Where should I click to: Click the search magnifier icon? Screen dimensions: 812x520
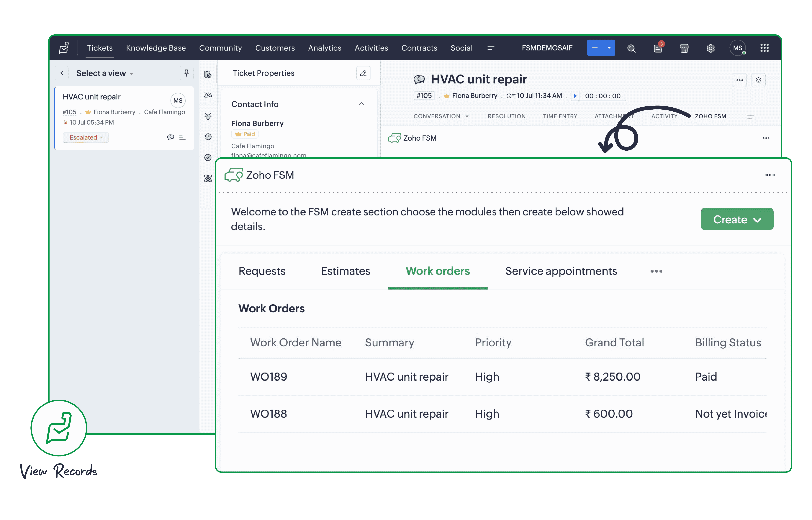[631, 48]
